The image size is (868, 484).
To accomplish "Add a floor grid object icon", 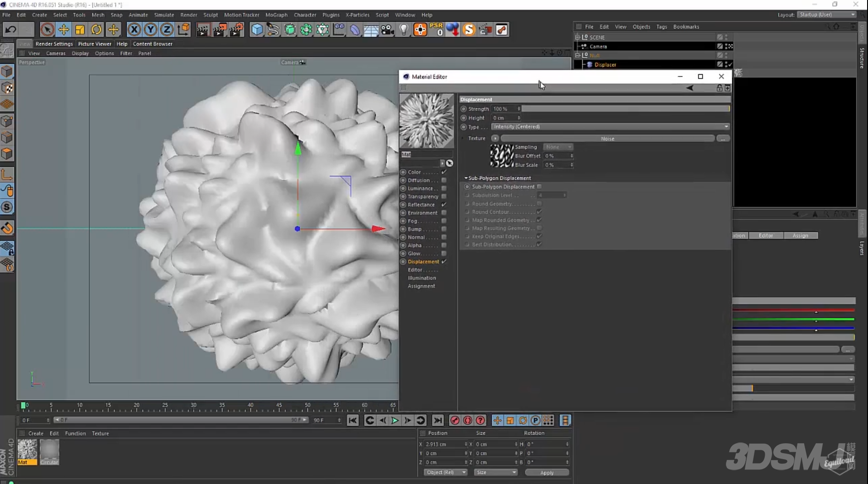I will click(371, 30).
